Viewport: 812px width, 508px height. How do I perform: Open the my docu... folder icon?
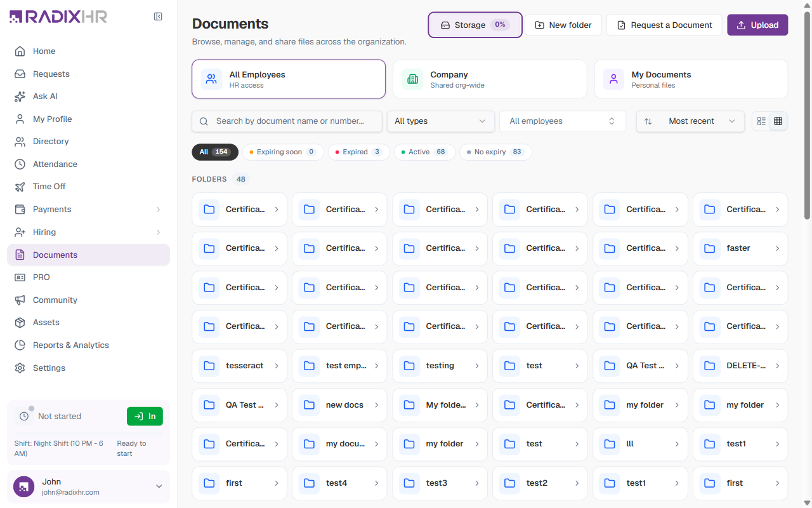[x=309, y=444]
